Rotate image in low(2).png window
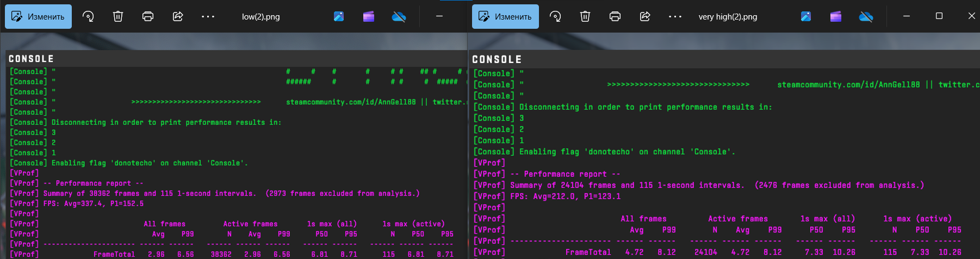This screenshot has width=980, height=259. click(x=88, y=16)
